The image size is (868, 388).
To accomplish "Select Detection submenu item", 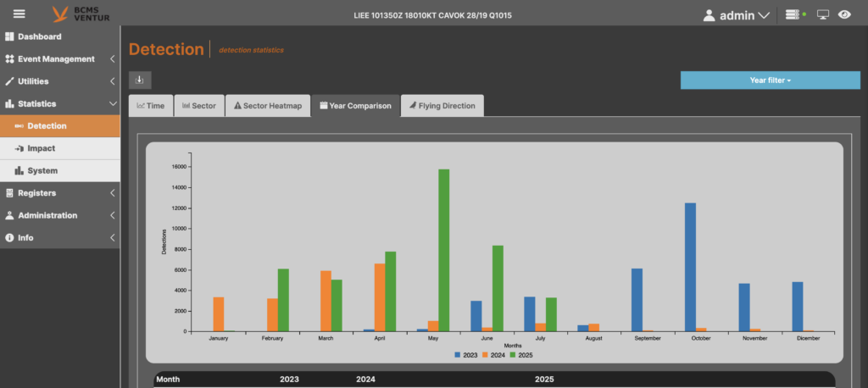I will click(60, 125).
